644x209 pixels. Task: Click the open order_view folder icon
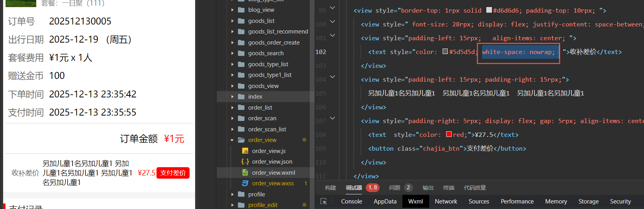point(241,140)
